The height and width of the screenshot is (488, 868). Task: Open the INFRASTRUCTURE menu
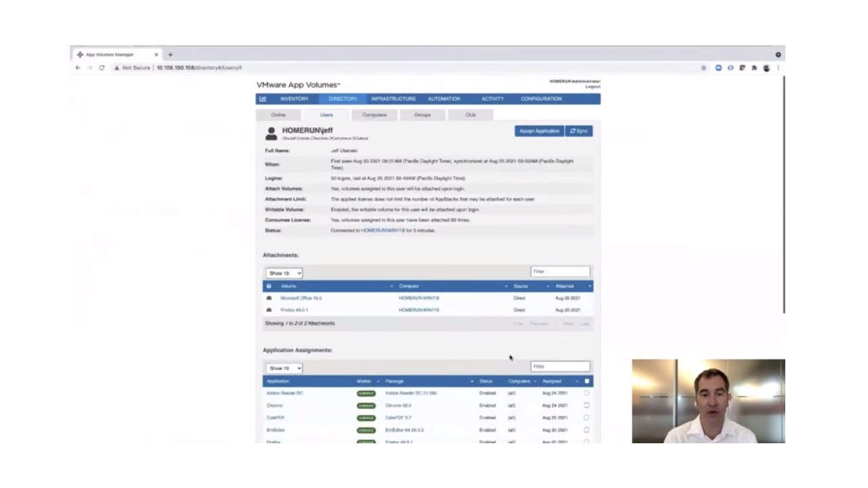point(393,99)
